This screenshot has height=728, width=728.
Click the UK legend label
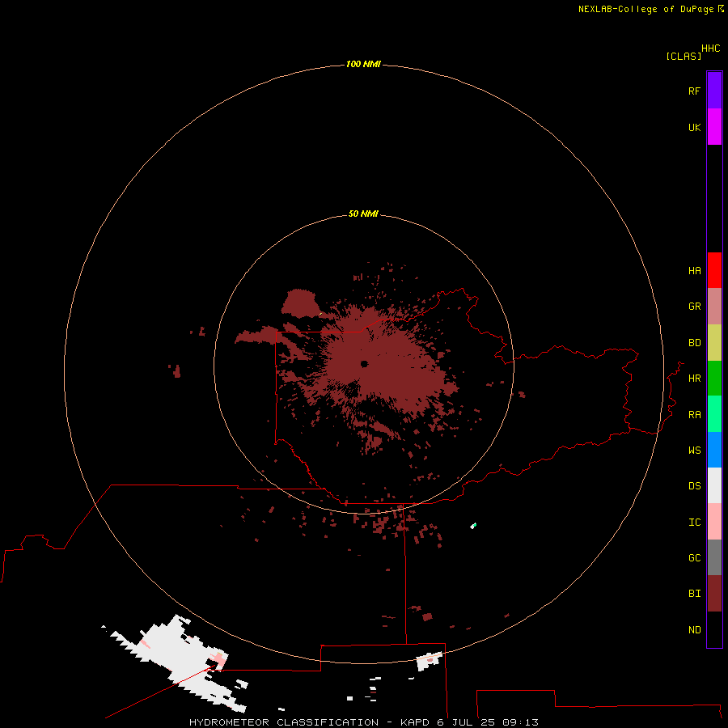coord(694,127)
